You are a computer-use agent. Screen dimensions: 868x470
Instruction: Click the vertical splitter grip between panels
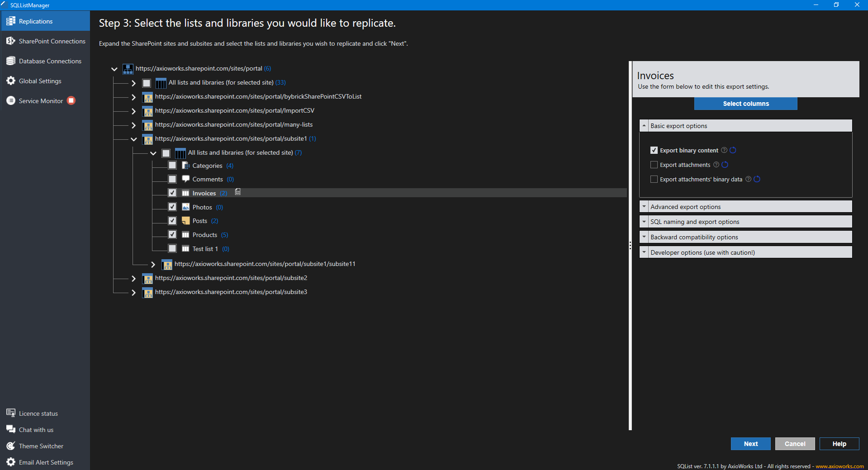point(630,246)
